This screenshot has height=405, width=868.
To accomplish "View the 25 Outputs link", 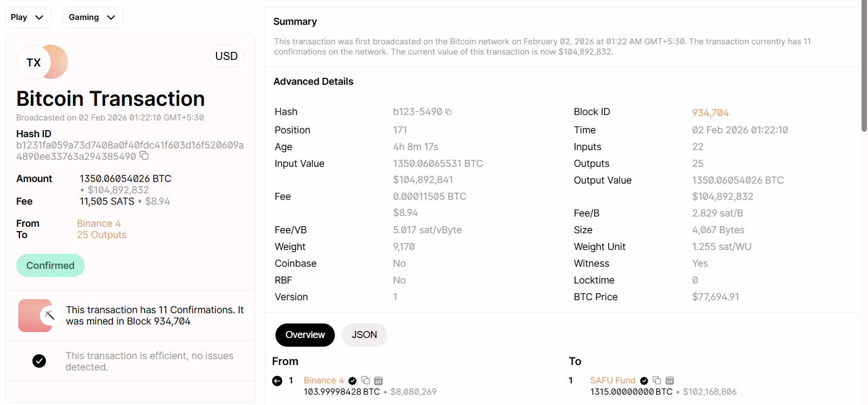I will pos(102,234).
